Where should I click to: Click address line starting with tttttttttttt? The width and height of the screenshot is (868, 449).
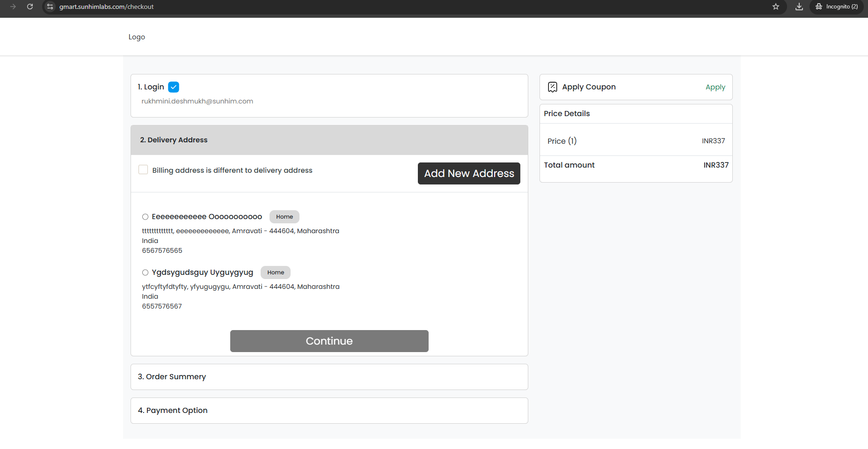[241, 231]
